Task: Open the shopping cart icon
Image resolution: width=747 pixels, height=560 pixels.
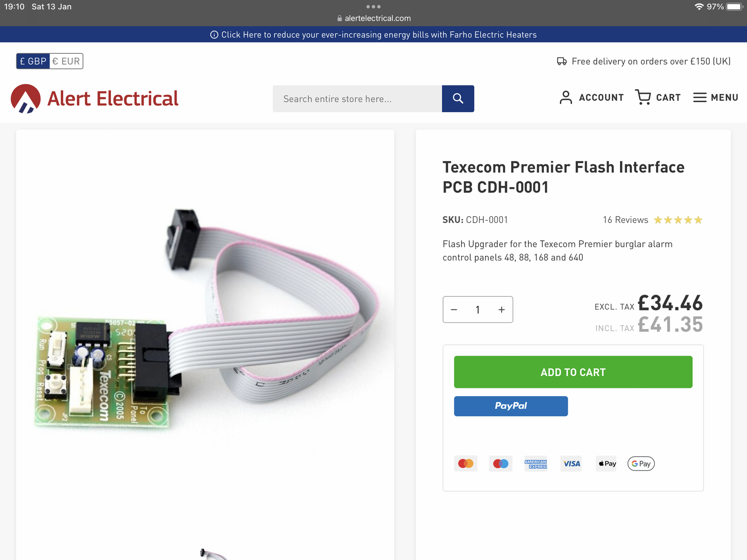Action: [x=643, y=98]
